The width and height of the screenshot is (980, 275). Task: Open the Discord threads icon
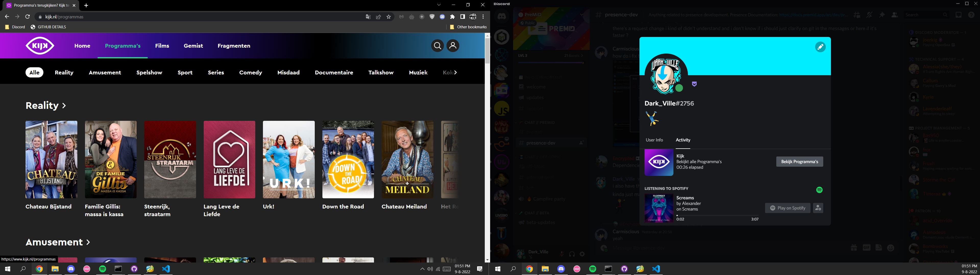tap(856, 15)
